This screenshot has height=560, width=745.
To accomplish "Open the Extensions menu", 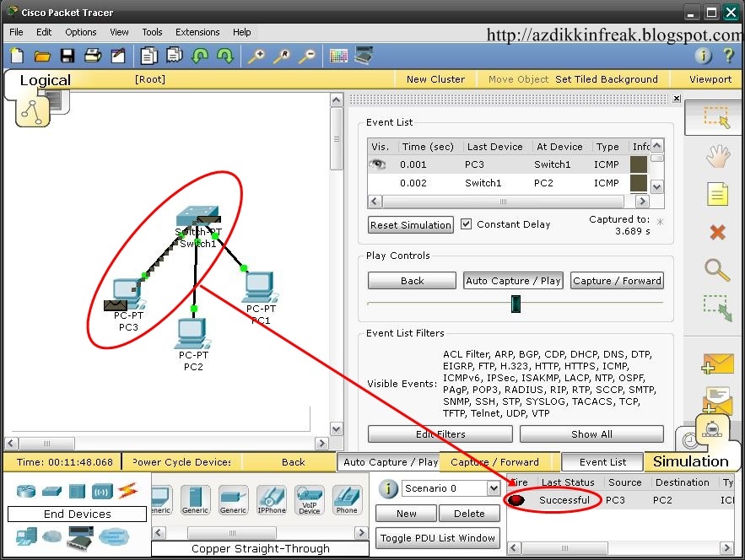I will (197, 32).
